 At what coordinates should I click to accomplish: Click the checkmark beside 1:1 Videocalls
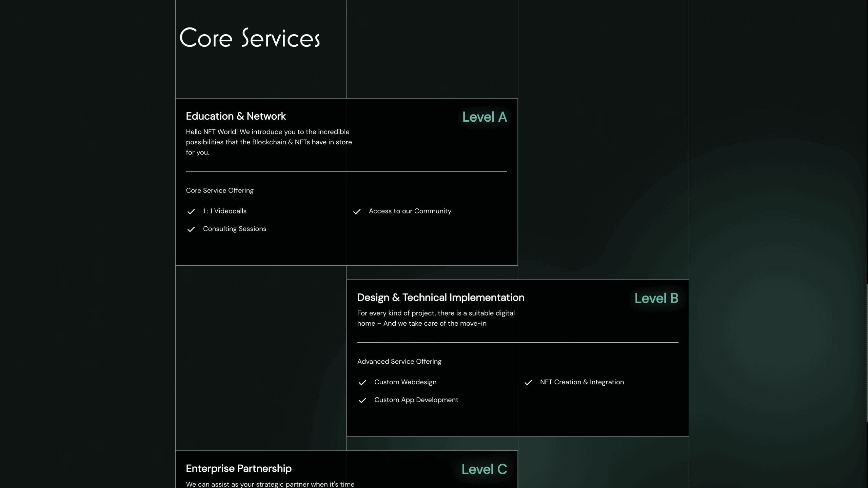click(x=191, y=211)
